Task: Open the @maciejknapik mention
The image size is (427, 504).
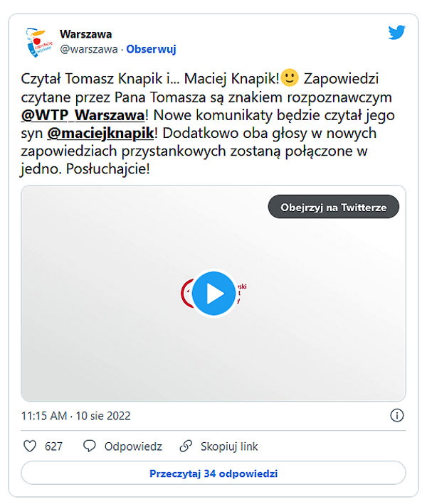Action: pyautogui.click(x=101, y=133)
